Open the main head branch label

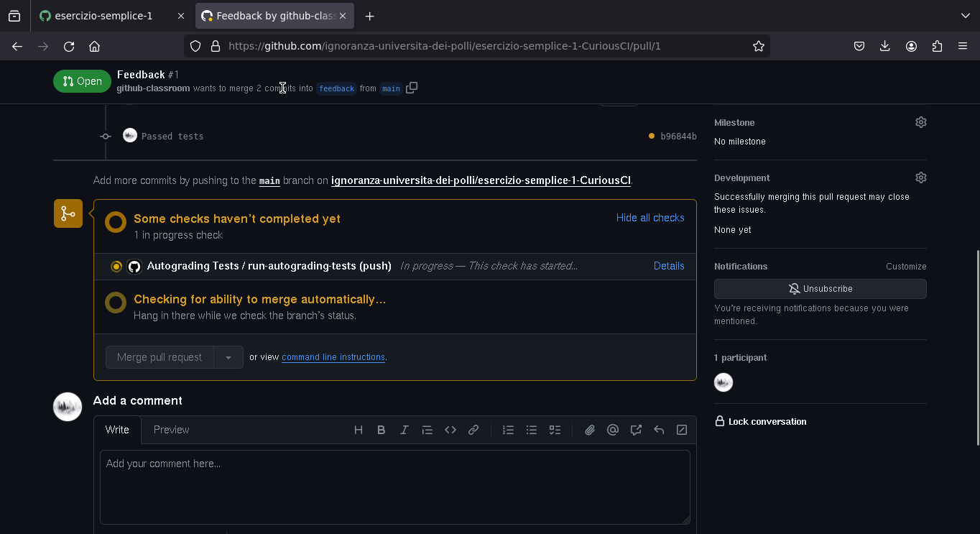pyautogui.click(x=391, y=88)
